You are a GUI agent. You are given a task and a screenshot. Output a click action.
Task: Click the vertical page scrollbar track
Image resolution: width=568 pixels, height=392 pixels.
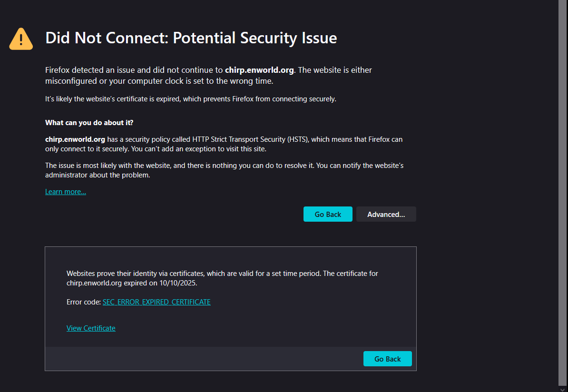(x=563, y=190)
